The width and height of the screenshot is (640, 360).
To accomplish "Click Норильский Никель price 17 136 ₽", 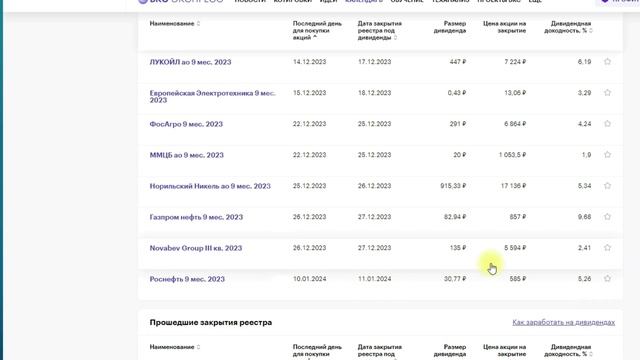I will pyautogui.click(x=513, y=186).
